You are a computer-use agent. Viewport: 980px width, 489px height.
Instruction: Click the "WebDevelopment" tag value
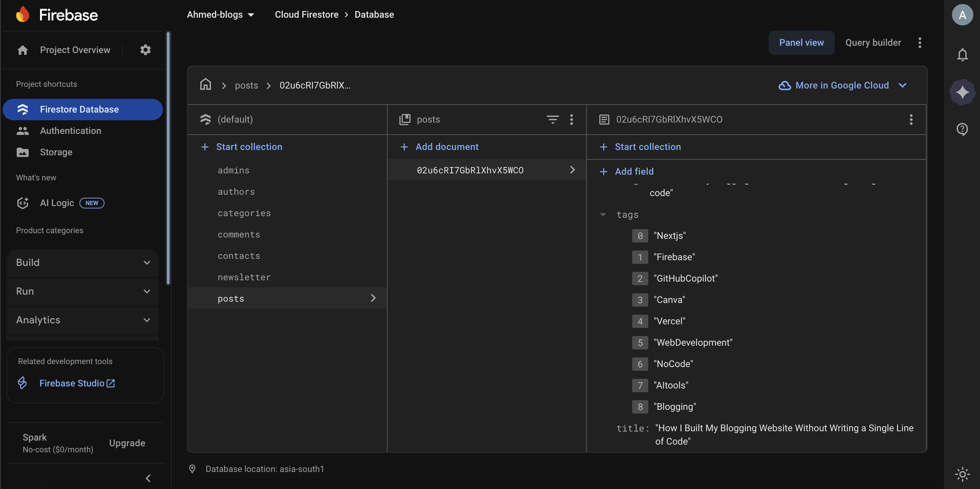pyautogui.click(x=693, y=342)
